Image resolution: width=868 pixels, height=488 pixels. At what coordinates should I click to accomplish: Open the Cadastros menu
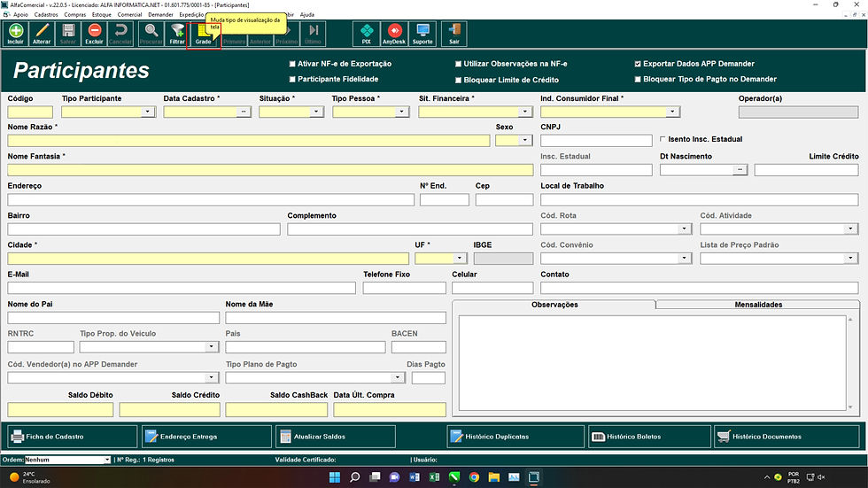point(46,14)
